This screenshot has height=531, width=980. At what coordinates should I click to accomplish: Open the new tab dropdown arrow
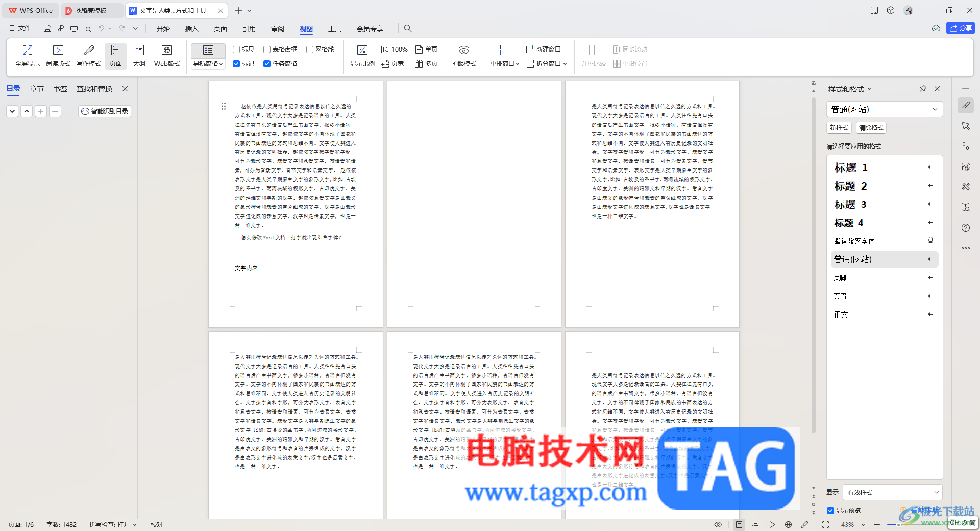tap(249, 11)
